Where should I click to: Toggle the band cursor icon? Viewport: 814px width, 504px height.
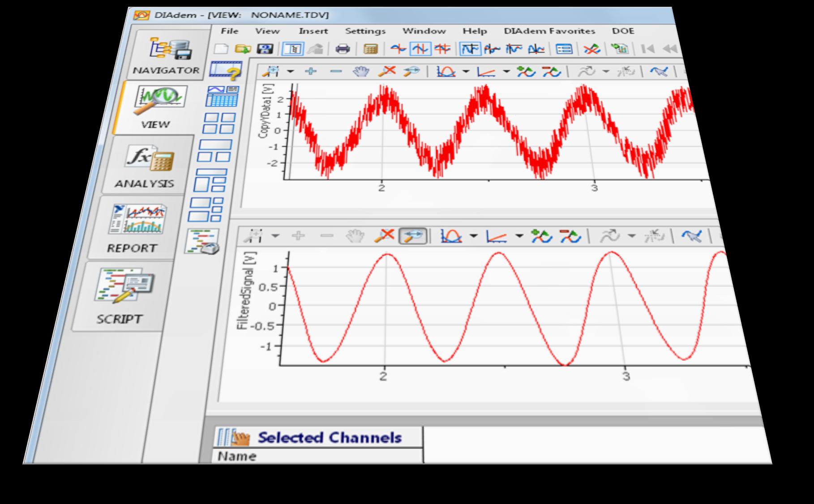420,49
